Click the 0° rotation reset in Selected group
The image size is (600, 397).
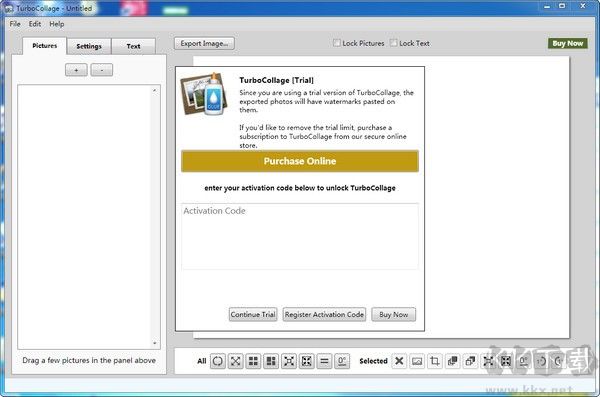(x=523, y=361)
